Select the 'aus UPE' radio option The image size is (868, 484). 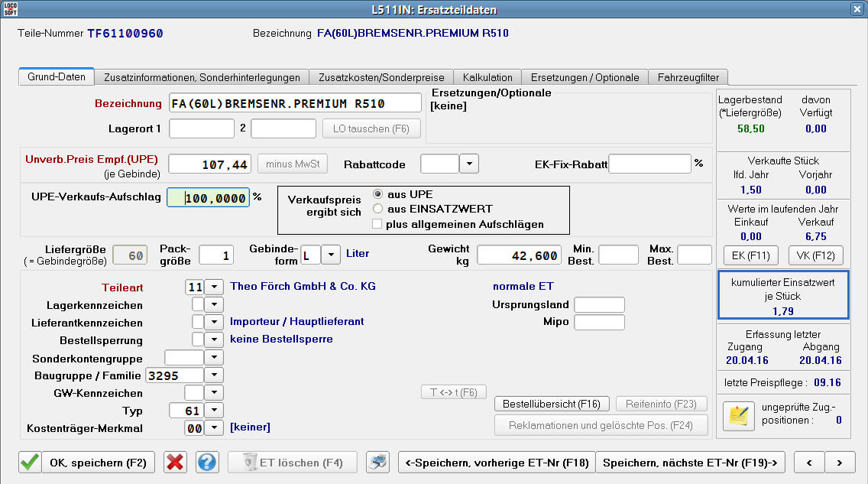point(377,194)
